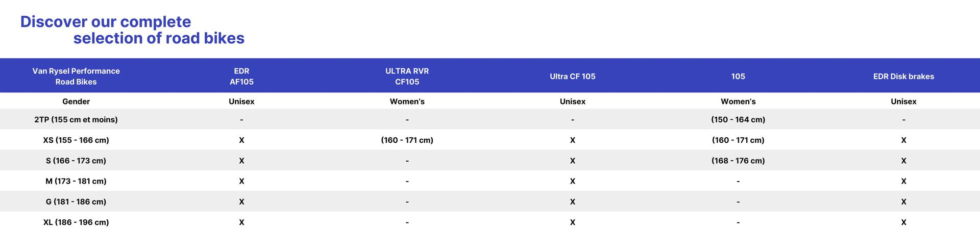Click the 105 column header
980x230 pixels.
tap(738, 76)
